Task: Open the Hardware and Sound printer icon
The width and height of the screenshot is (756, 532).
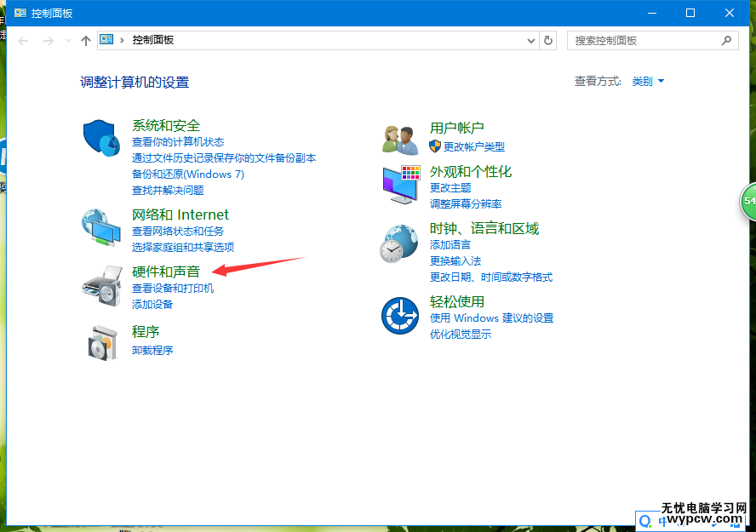Action: [x=102, y=286]
